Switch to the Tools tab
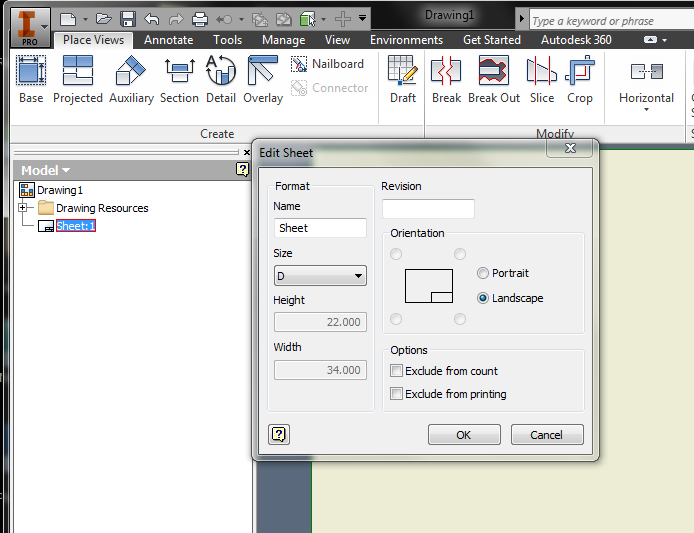 click(227, 40)
